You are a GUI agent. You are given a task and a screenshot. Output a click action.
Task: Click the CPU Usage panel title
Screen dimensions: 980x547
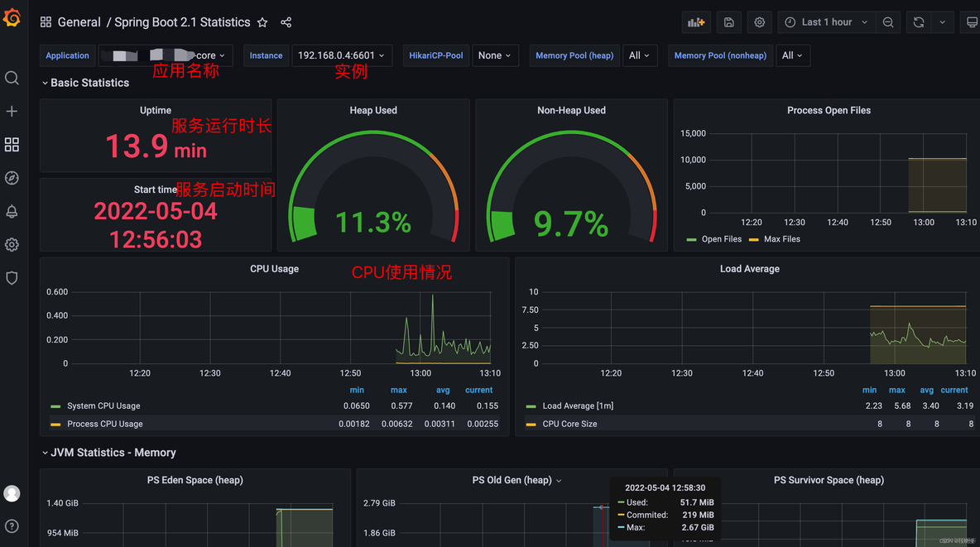click(274, 269)
